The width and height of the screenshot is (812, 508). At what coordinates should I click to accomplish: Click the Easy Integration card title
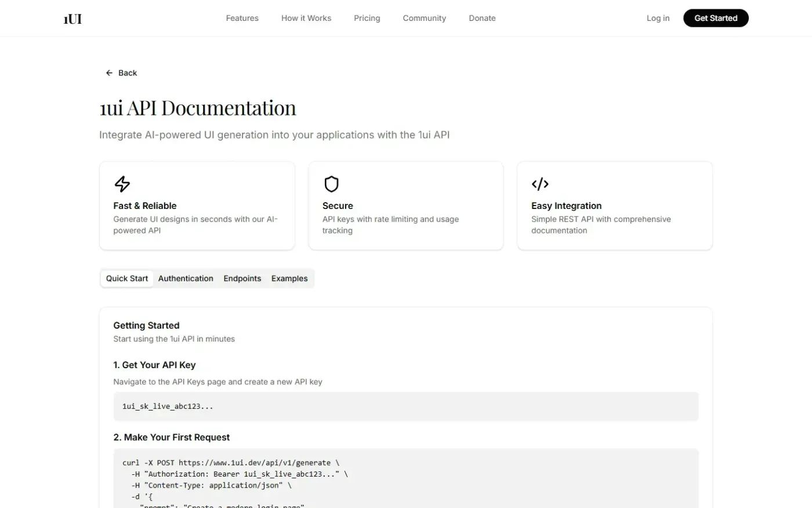pos(566,206)
